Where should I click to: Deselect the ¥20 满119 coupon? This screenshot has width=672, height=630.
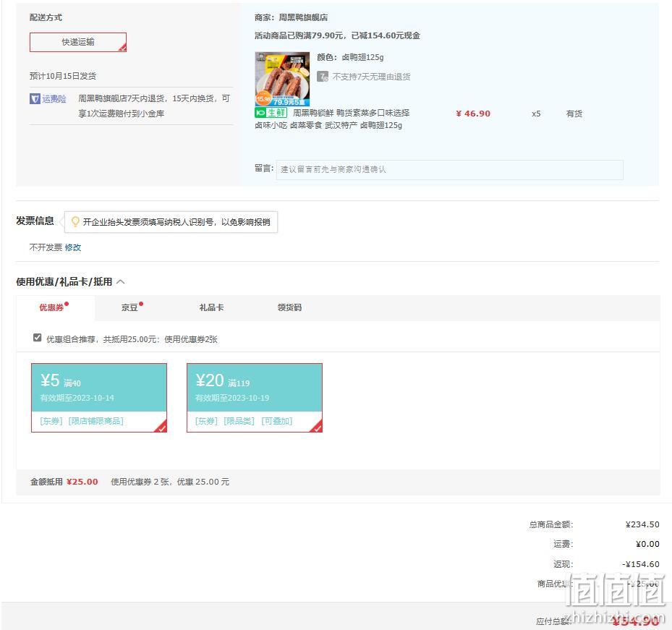[255, 398]
